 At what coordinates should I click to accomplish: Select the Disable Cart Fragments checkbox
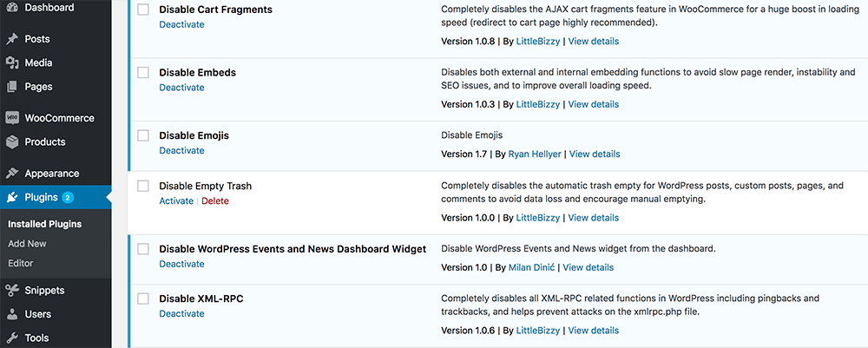click(x=143, y=10)
